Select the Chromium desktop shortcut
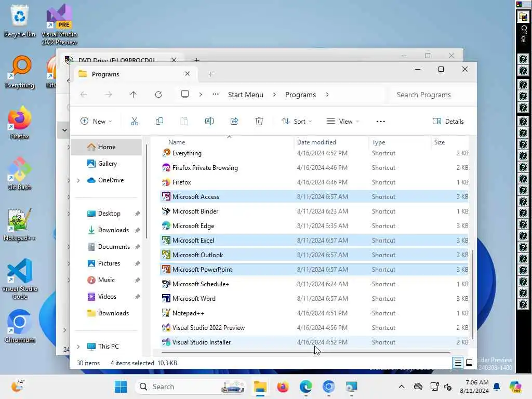This screenshot has width=532, height=399. 20,326
